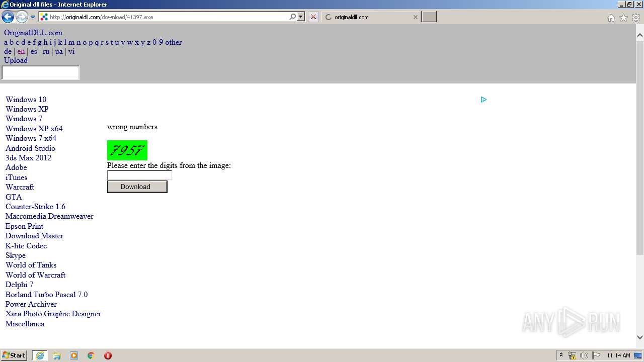Open the GTA category
The image size is (644, 362).
coord(14,197)
